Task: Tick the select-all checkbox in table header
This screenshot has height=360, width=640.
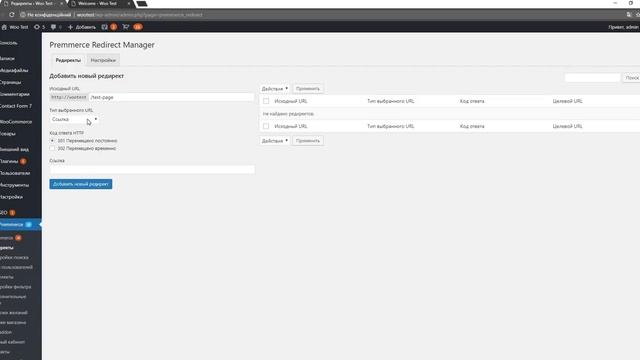Action: click(x=266, y=101)
